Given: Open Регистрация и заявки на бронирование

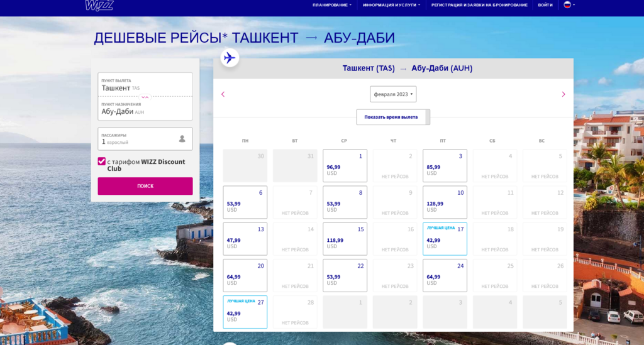Looking at the screenshot, I should click(x=479, y=5).
